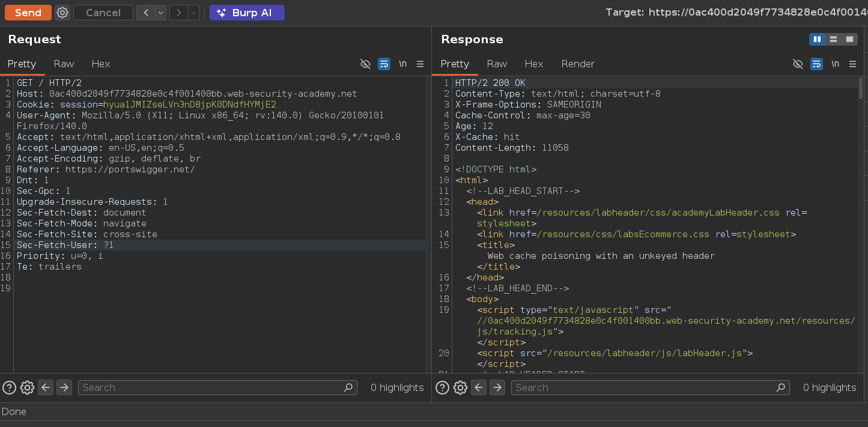
Task: Toggle \n non-printable characters in Request panel
Action: click(403, 64)
